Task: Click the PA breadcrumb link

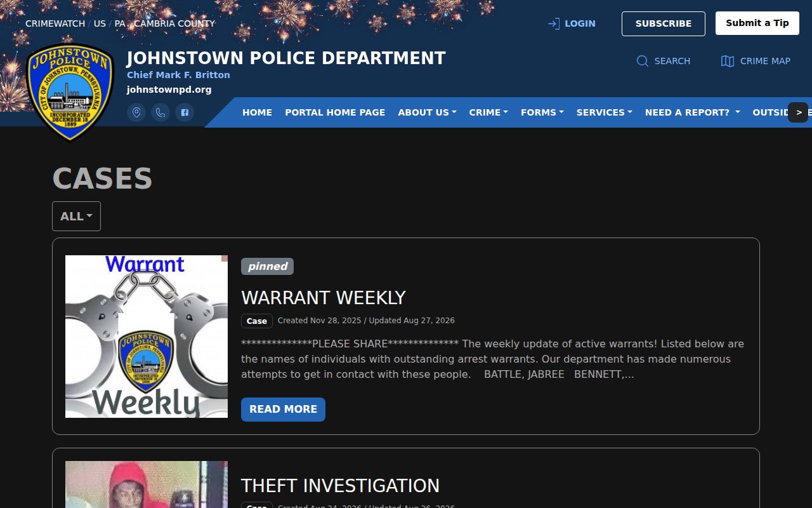Action: [120, 23]
